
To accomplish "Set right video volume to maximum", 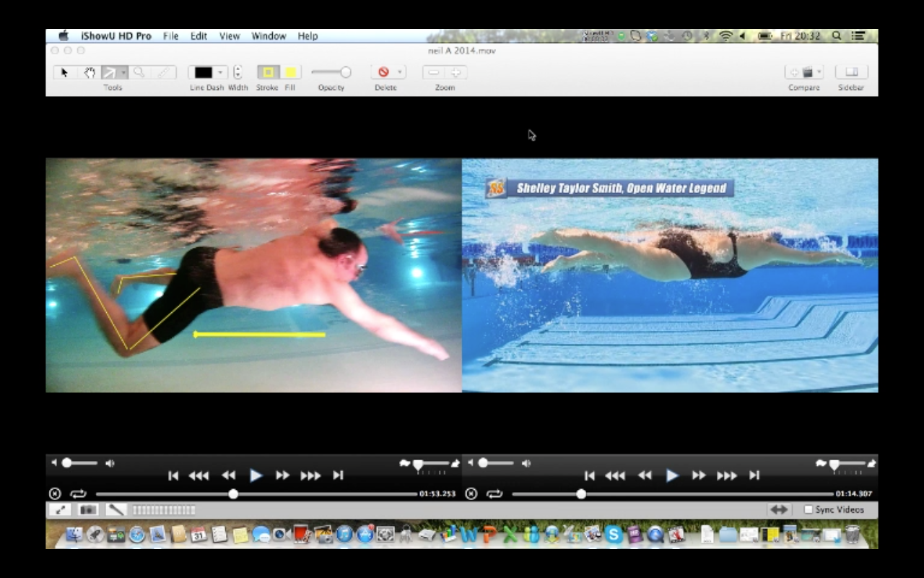I will tap(526, 463).
